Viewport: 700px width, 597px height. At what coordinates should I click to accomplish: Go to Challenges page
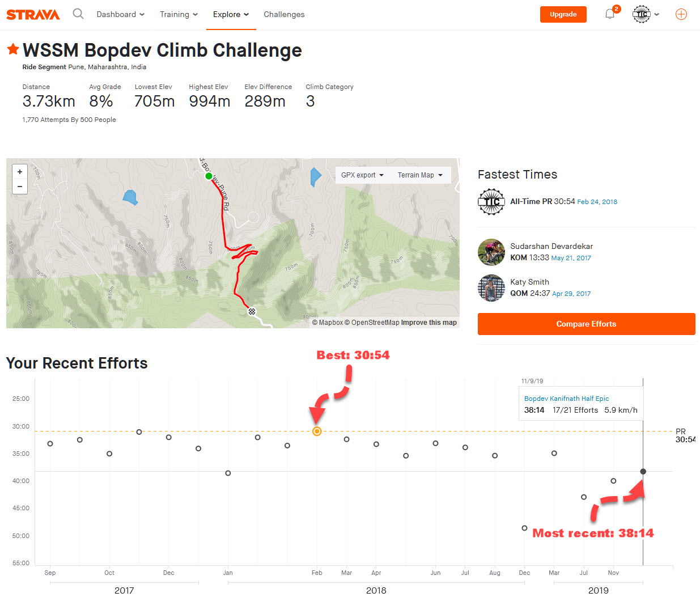point(284,14)
